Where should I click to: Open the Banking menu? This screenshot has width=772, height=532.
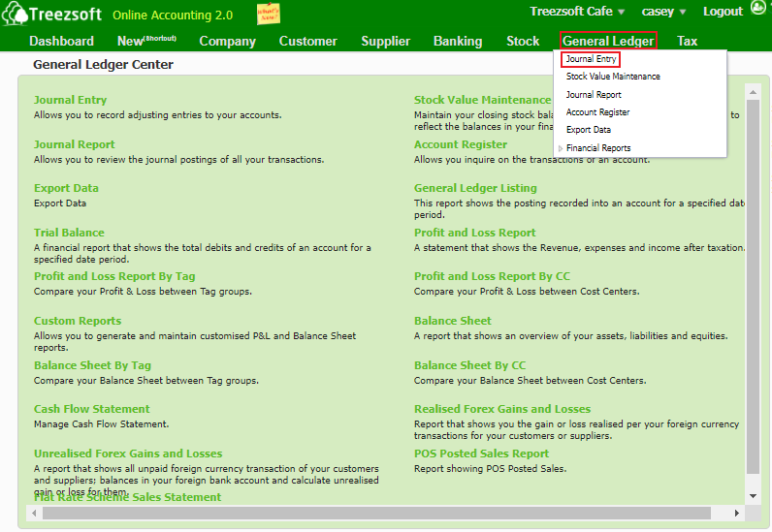[458, 41]
